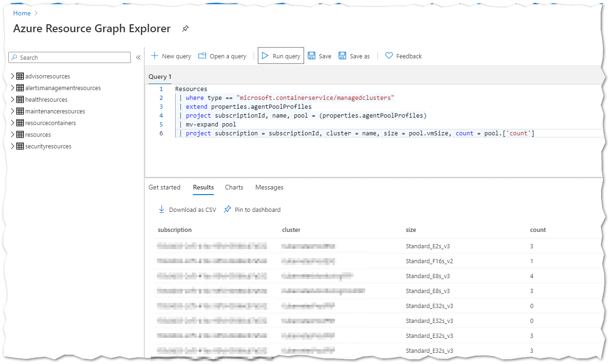Click the Download as CSV arrow icon

162,209
